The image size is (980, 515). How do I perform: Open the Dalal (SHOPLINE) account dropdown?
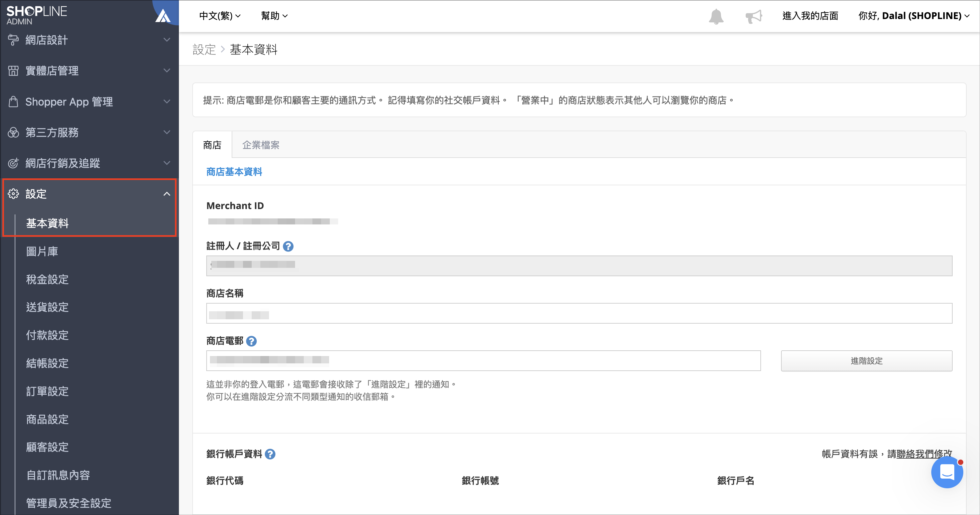pos(914,16)
